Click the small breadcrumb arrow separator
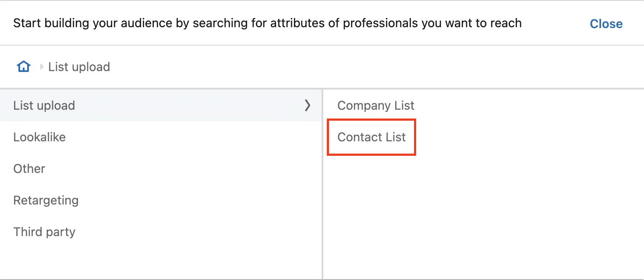644x280 pixels. [42, 67]
